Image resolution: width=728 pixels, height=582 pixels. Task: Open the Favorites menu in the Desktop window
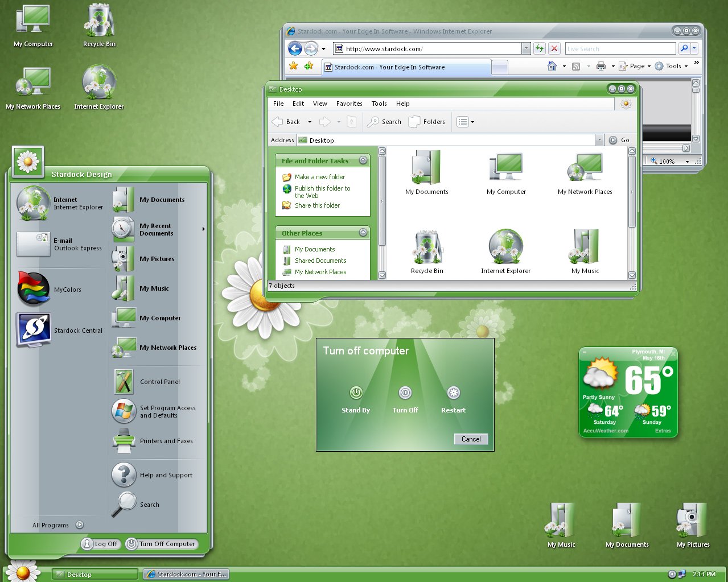tap(349, 104)
